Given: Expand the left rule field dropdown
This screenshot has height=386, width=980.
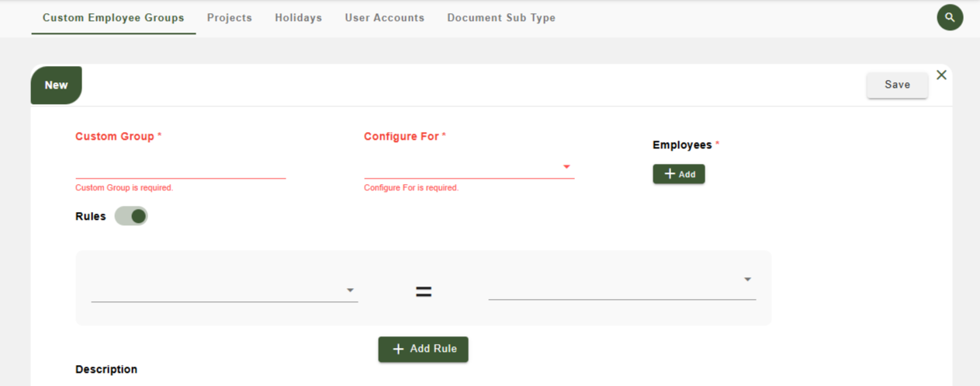Looking at the screenshot, I should 224,290.
